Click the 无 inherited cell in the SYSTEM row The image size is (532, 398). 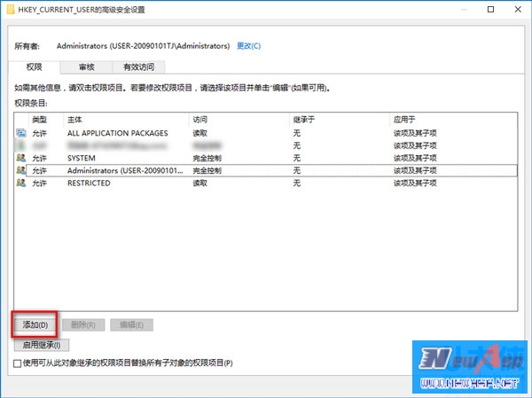297,158
